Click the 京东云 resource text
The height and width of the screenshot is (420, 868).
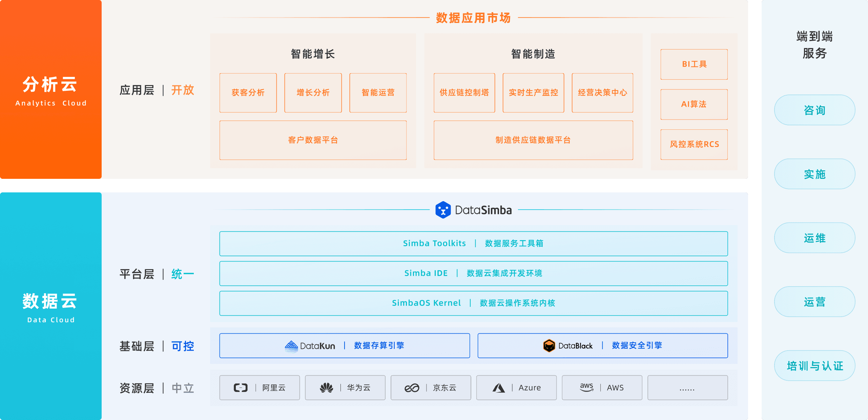point(445,388)
